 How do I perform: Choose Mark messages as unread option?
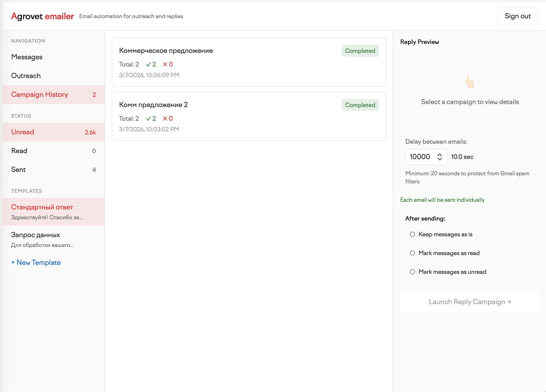(412, 272)
